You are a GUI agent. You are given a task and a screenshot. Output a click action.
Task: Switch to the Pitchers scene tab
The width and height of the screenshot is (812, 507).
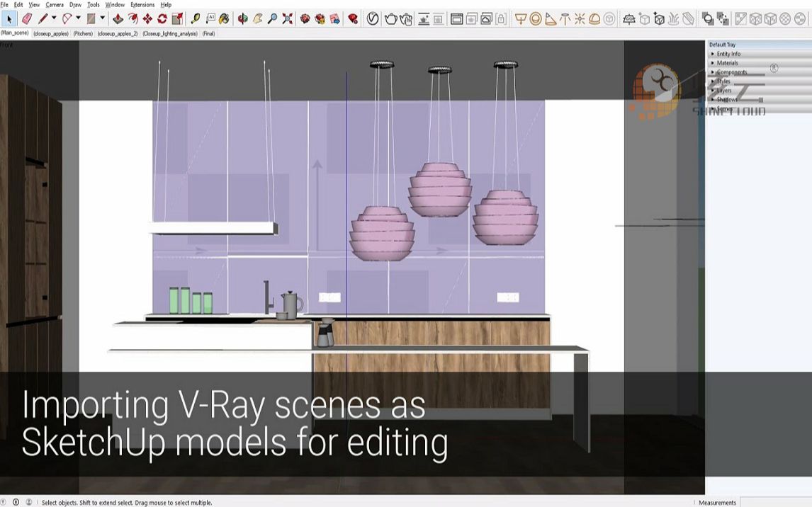pyautogui.click(x=83, y=33)
